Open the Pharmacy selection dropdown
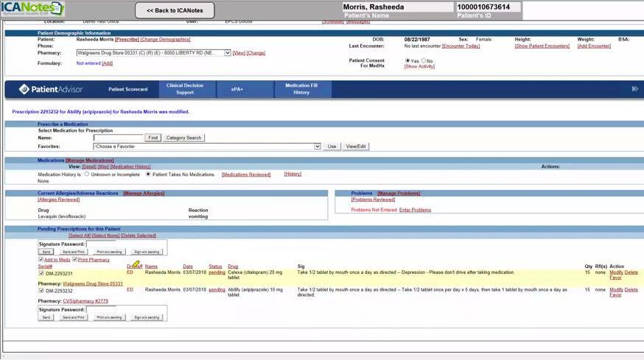This screenshot has width=644, height=360. (227, 53)
